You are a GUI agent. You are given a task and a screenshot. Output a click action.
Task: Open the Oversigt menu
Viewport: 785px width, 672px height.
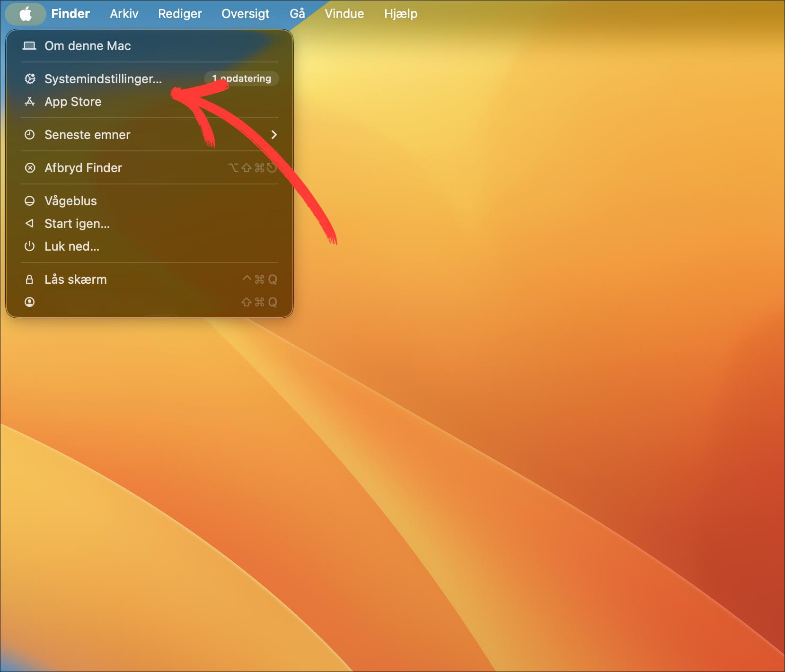[245, 14]
